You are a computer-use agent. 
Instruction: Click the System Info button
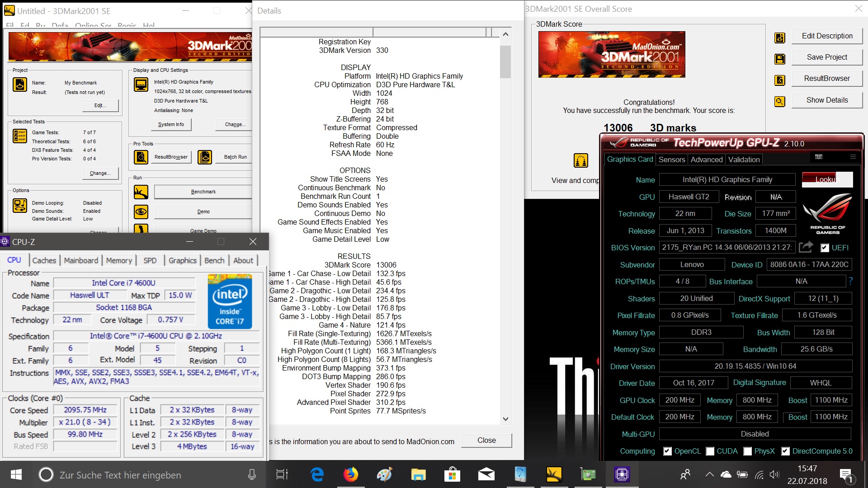pyautogui.click(x=171, y=124)
